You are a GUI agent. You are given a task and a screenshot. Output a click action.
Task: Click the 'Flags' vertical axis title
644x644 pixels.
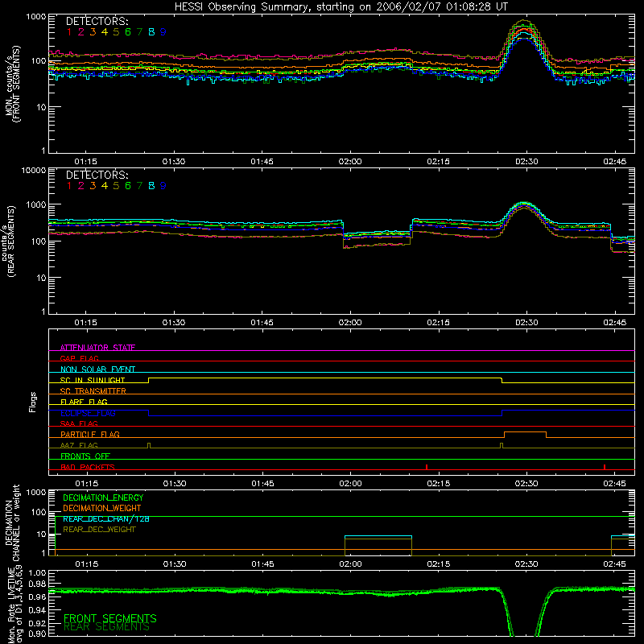[33, 402]
